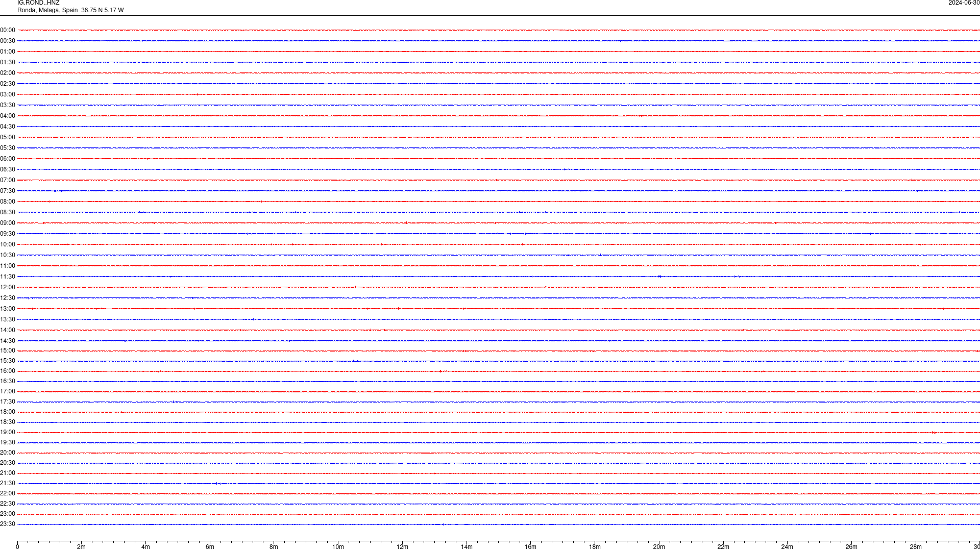Select the 10:30 time row label
980x551 pixels.
click(x=8, y=255)
